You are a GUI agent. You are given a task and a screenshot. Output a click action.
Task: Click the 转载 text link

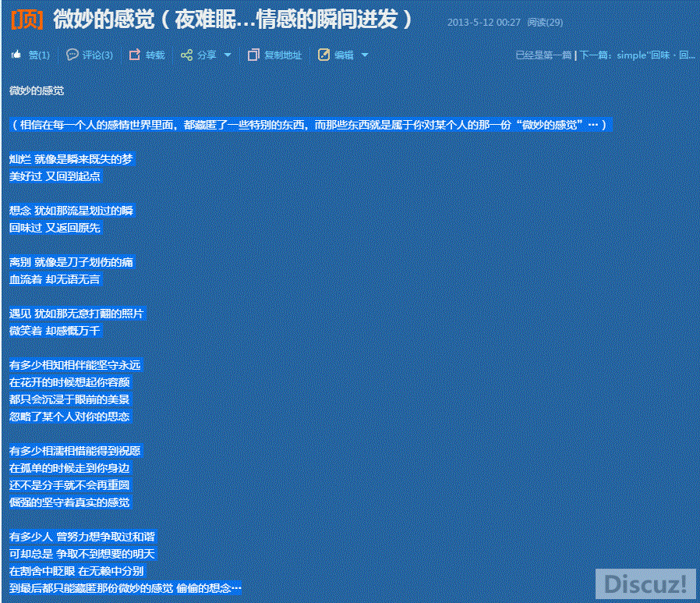155,55
